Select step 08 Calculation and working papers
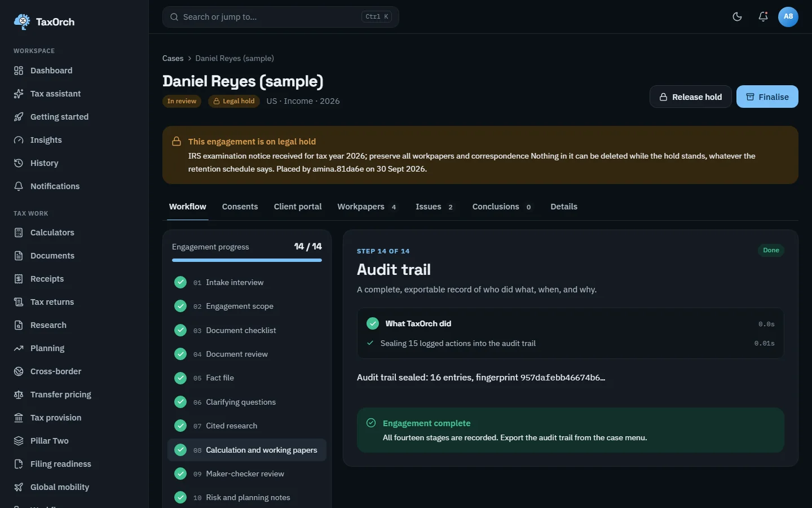 247,450
